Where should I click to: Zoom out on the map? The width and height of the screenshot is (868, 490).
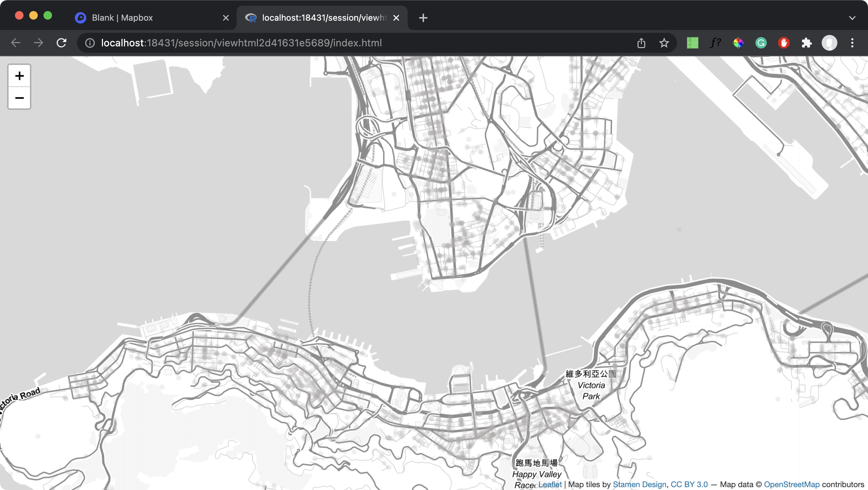[19, 98]
